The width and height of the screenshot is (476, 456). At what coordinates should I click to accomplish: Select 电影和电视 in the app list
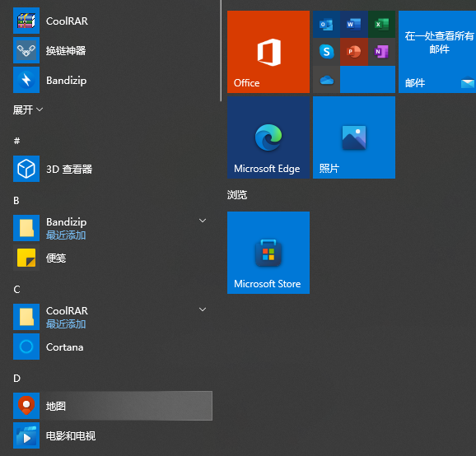(113, 435)
